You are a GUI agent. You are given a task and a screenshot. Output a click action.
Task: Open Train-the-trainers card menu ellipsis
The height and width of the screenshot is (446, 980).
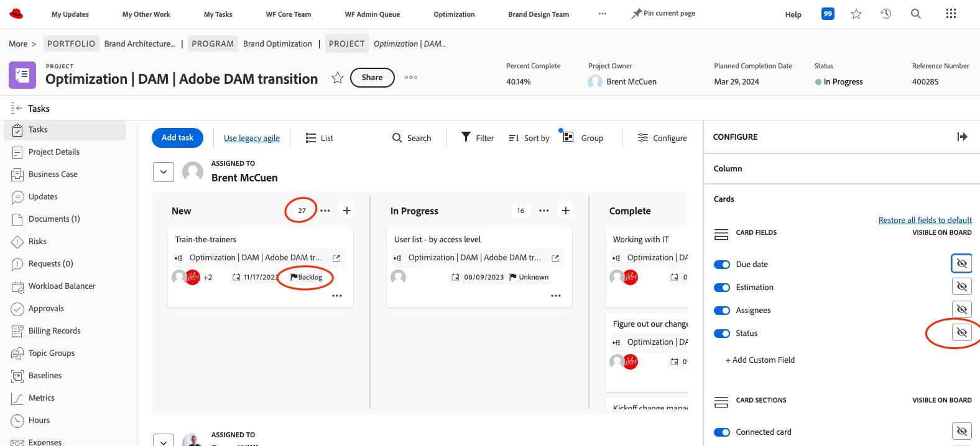pyautogui.click(x=337, y=296)
